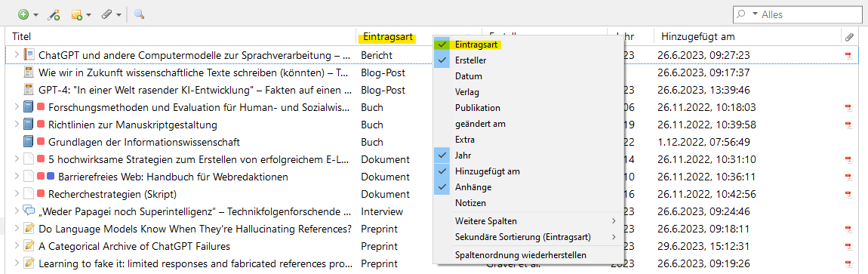The image size is (868, 274).
Task: Click preprint icon of Do Language Models row
Action: [x=29, y=228]
